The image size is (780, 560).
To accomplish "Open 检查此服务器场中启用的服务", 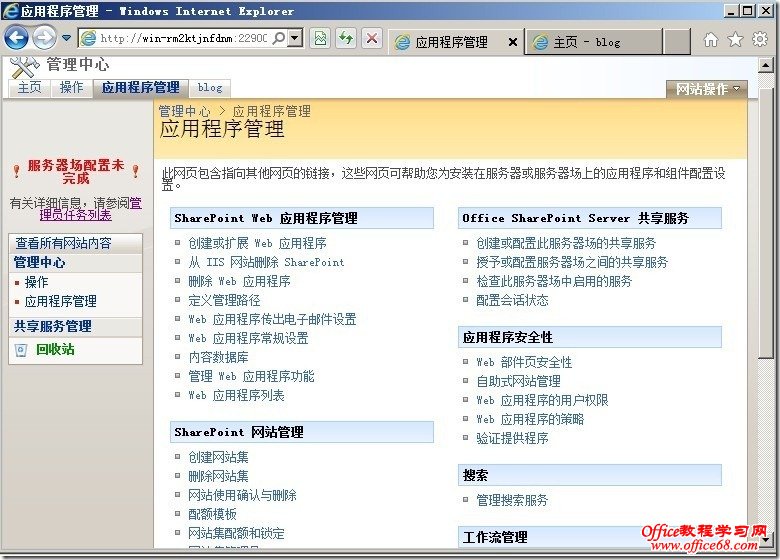I will point(554,281).
